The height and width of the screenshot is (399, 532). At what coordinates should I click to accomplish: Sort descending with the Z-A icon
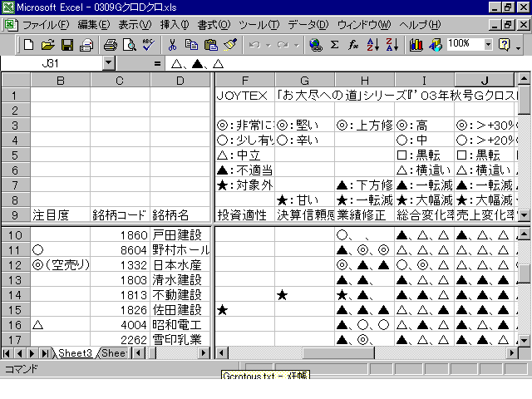tap(392, 45)
